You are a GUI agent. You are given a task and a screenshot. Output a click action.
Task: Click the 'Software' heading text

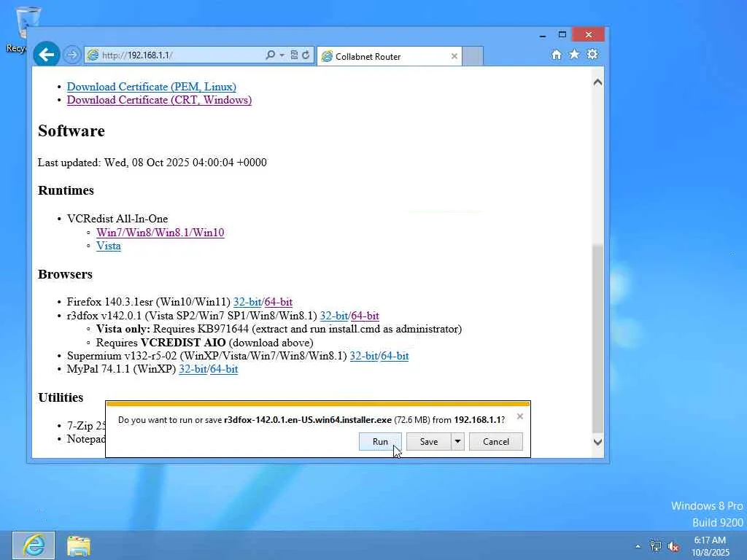tap(71, 131)
